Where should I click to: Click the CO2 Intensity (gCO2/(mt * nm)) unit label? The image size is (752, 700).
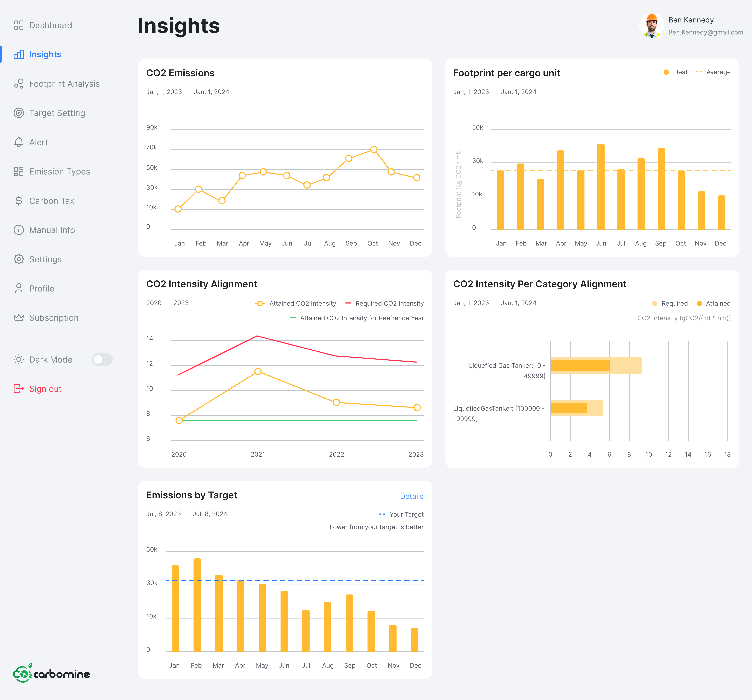click(x=684, y=318)
